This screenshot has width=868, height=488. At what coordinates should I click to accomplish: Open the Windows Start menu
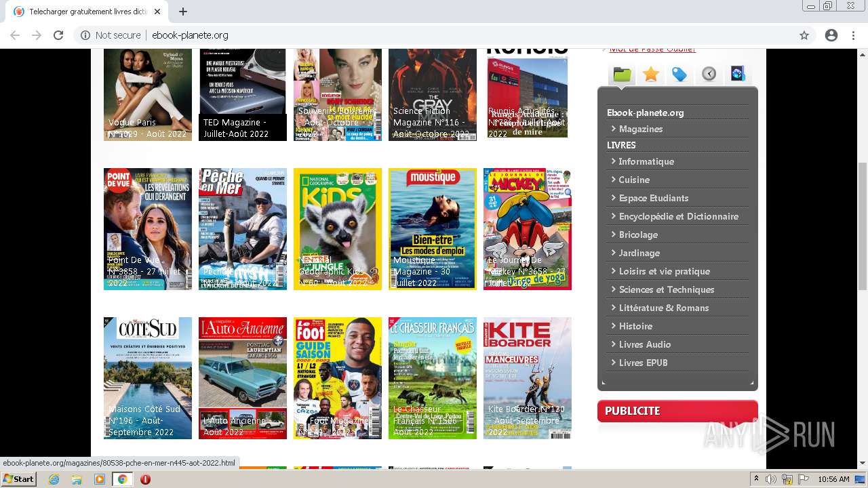19,479
